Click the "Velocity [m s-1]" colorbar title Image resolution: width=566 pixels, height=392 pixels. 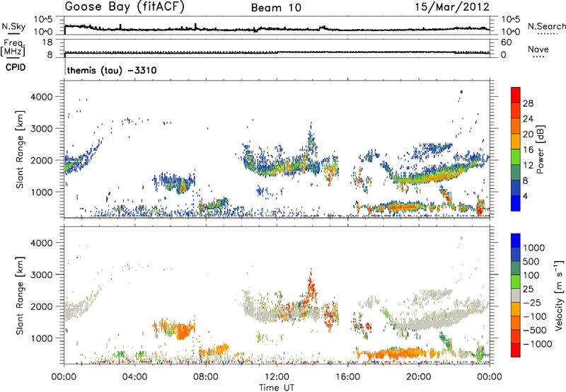click(x=559, y=295)
